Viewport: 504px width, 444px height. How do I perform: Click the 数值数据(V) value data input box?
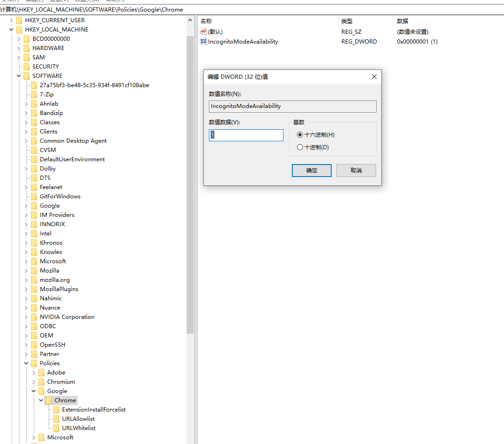click(x=246, y=135)
